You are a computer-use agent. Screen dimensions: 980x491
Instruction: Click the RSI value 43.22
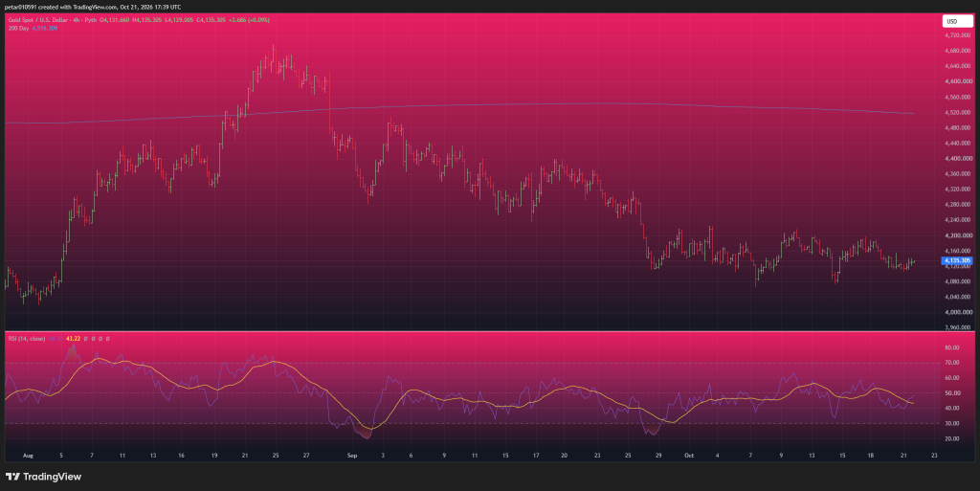(x=74, y=339)
